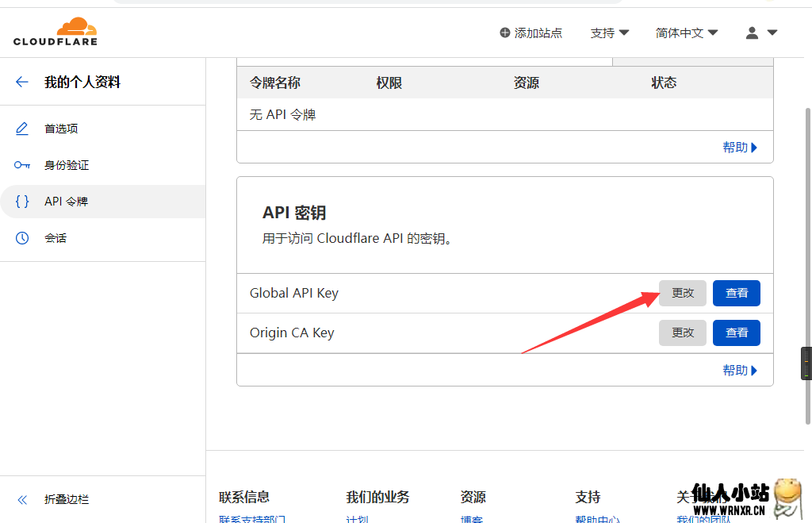The image size is (812, 523).
Task: Click the 用于访问 Cloudflare API 的密钥 description
Action: click(x=358, y=238)
